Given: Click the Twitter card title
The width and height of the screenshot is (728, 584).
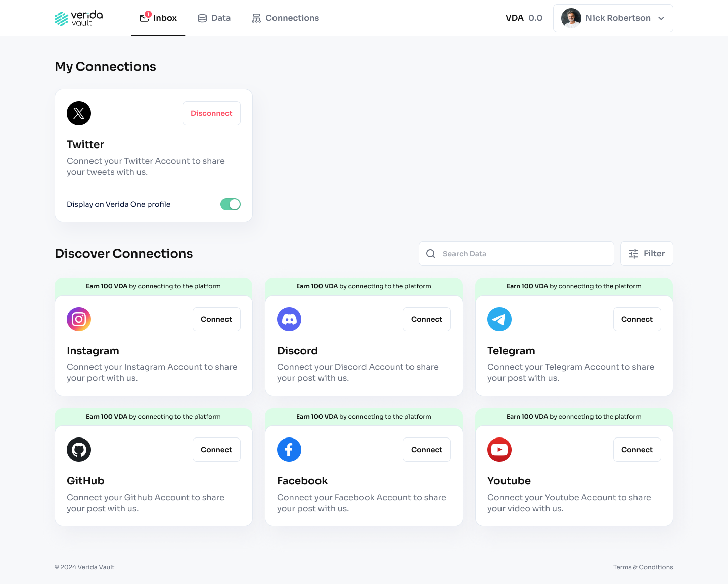Looking at the screenshot, I should pyautogui.click(x=85, y=144).
